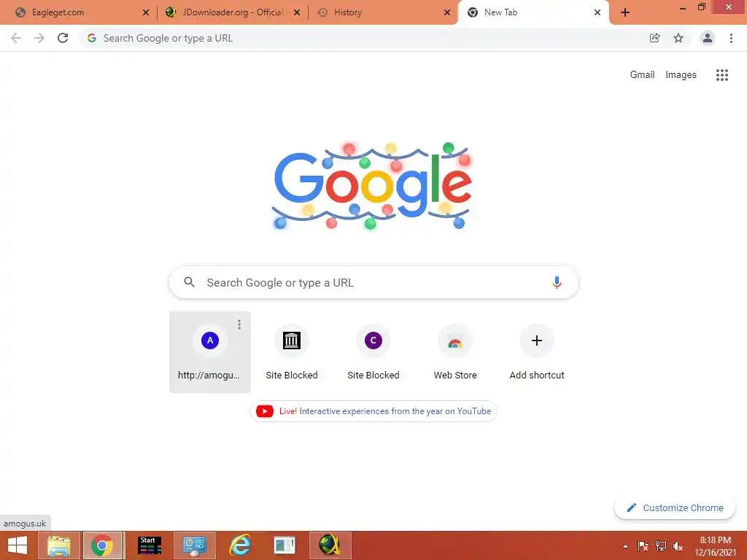Open the JDownloader globe taskbar icon
Viewport: 747px width, 560px height.
pos(330,545)
